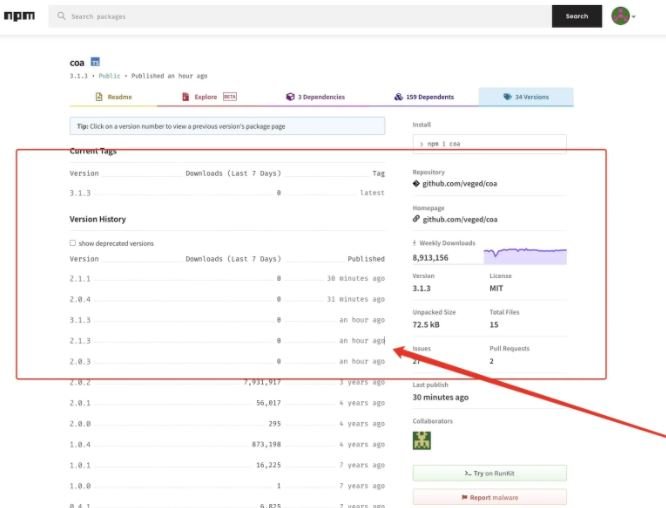This screenshot has height=508, width=666.
Task: Click the Total Files value 15
Action: (x=494, y=325)
